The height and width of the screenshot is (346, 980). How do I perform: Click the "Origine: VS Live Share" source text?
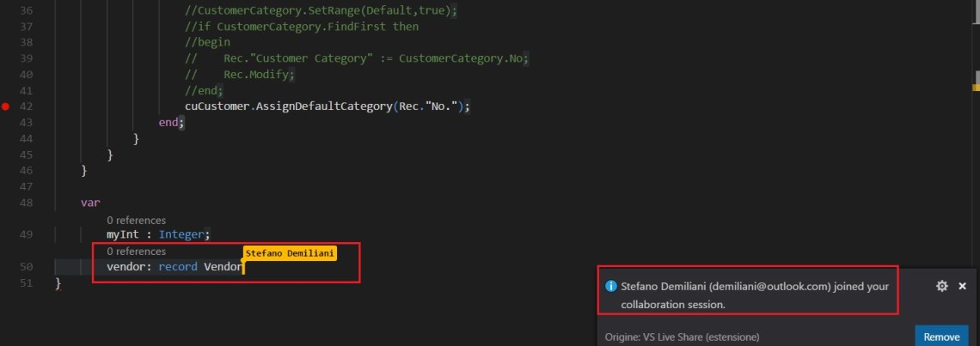682,337
